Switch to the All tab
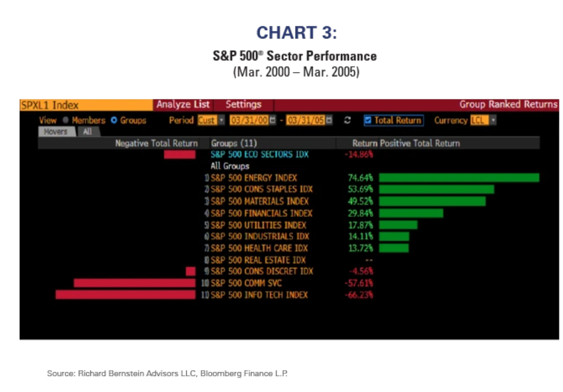The image size is (563, 392). click(x=88, y=132)
